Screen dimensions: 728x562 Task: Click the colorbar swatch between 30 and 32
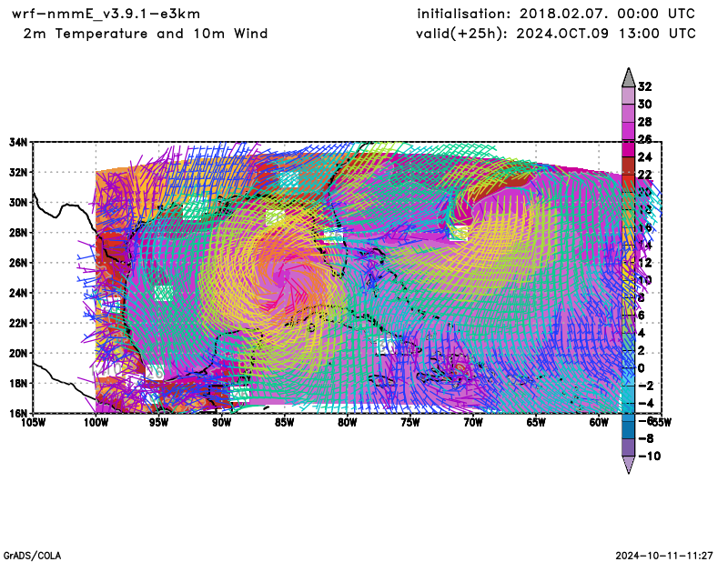[x=628, y=95]
